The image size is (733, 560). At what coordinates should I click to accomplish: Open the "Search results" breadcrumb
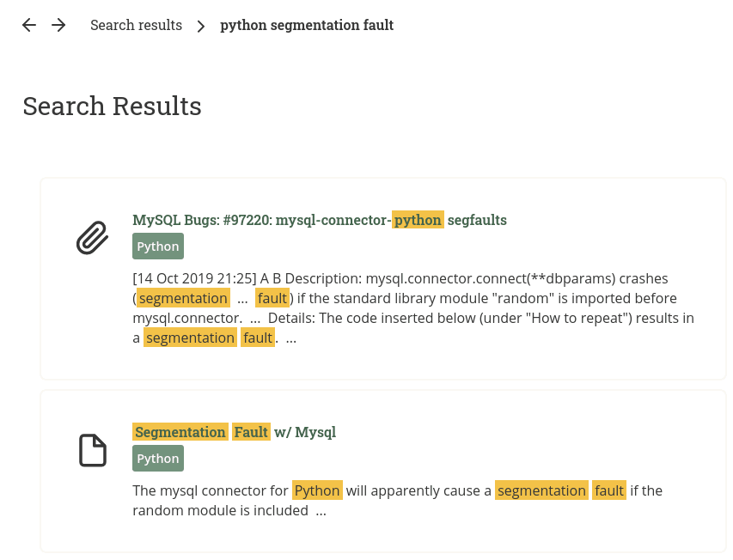click(x=136, y=26)
